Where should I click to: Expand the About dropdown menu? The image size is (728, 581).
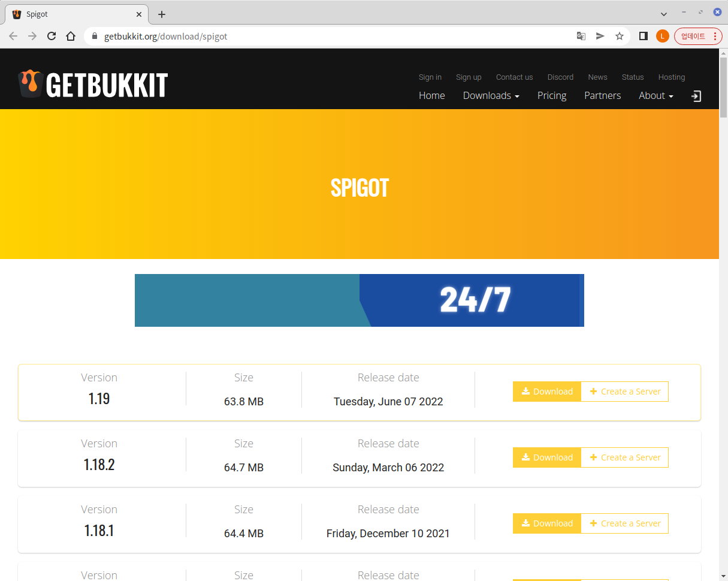tap(656, 95)
